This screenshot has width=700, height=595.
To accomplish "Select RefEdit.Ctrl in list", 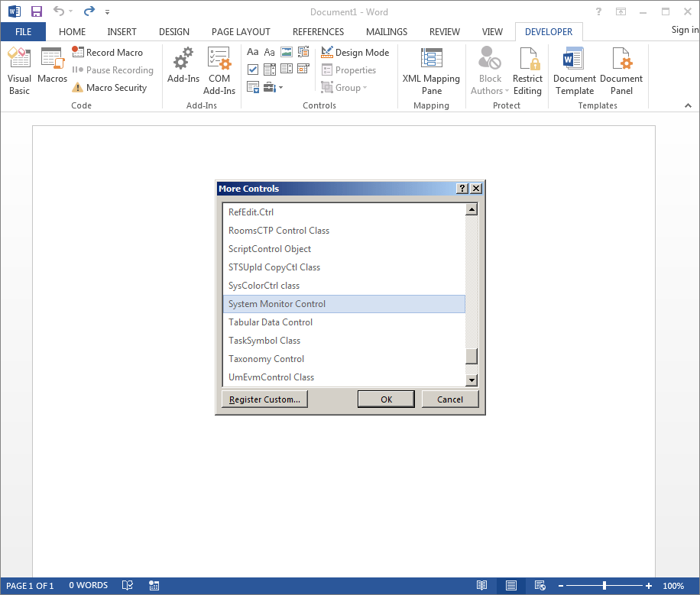I will click(x=344, y=212).
